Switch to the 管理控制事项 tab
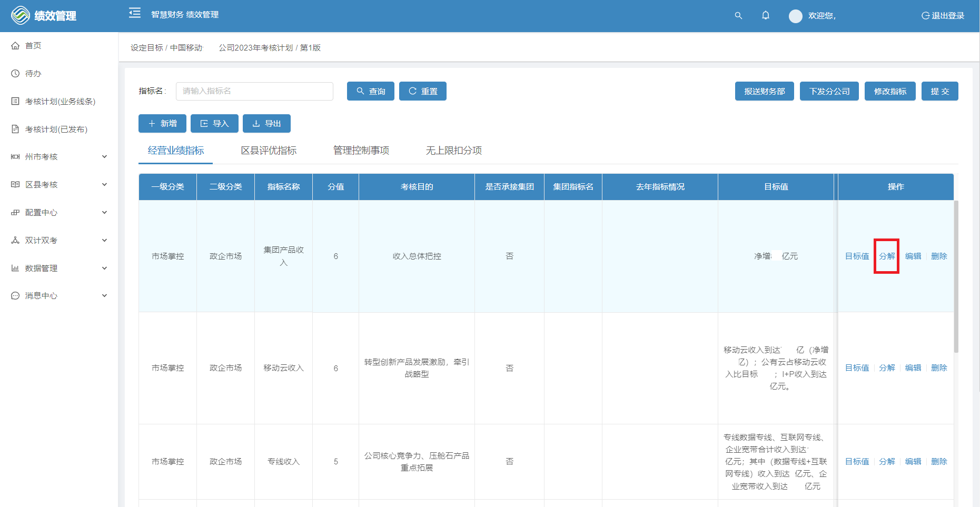This screenshot has width=980, height=507. coord(361,151)
